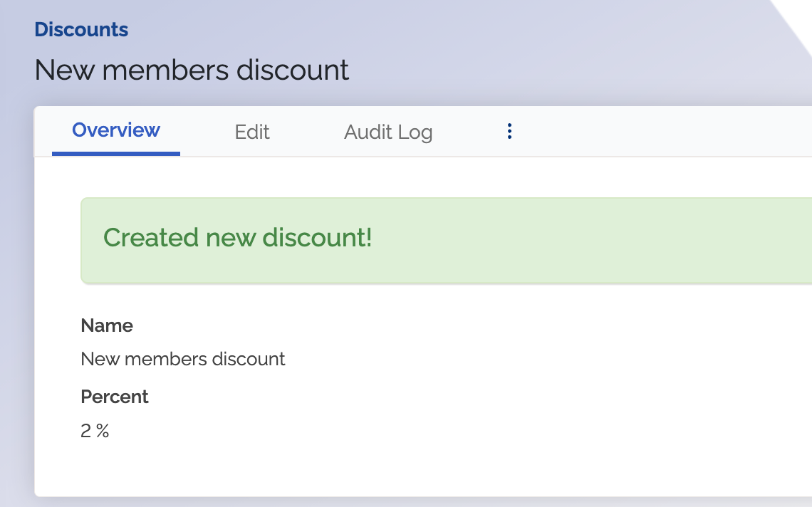The height and width of the screenshot is (507, 812).
Task: Click the page heading New members discount
Action: (x=192, y=70)
